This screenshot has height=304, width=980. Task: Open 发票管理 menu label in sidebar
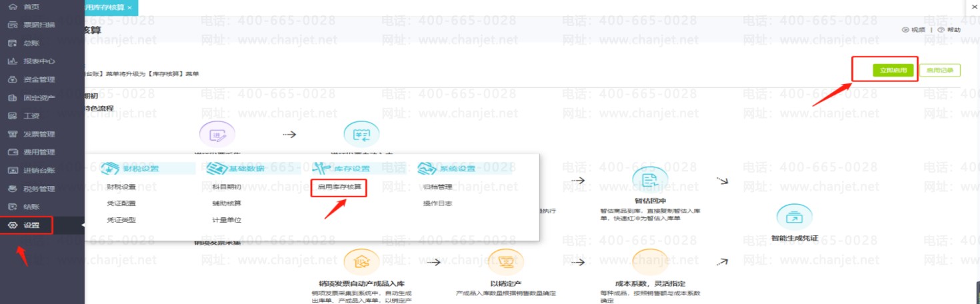(x=39, y=134)
